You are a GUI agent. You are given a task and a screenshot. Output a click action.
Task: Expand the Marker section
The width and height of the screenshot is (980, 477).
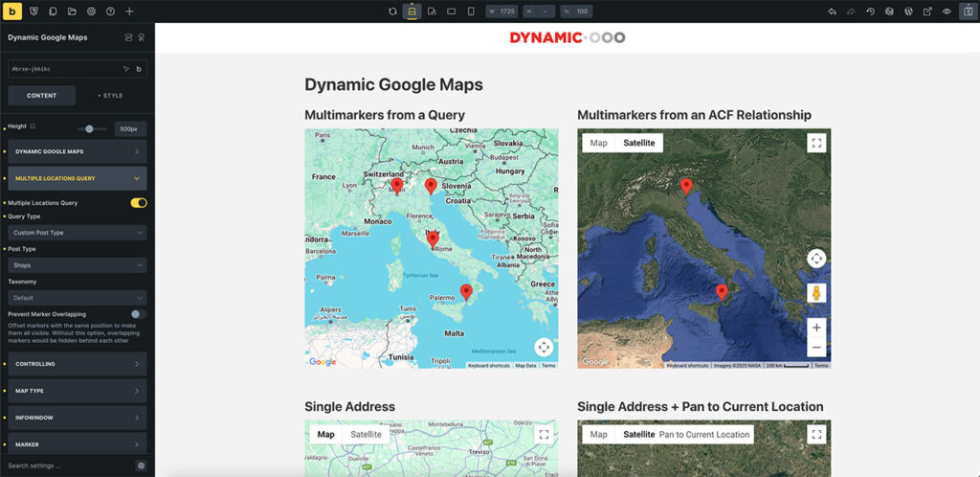78,443
